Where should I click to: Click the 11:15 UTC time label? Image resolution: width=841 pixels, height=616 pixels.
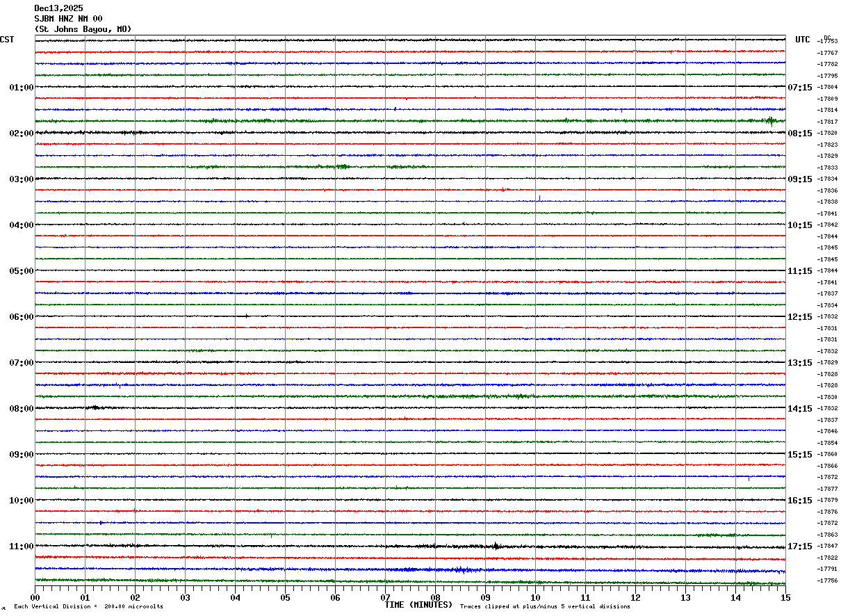point(800,271)
